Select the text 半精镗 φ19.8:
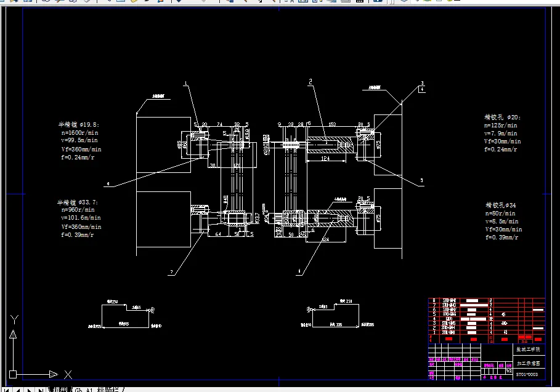The image size is (560, 392). (x=79, y=124)
